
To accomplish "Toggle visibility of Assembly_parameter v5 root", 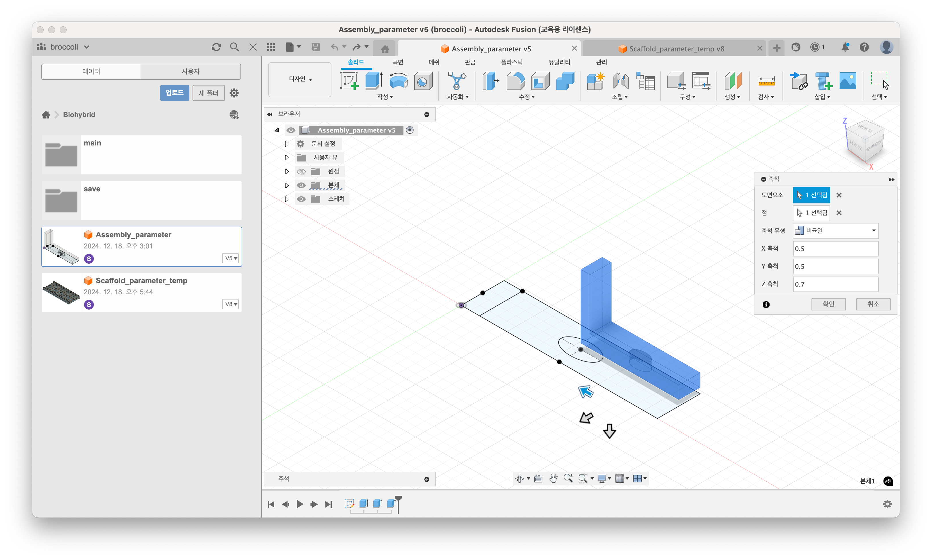I will pos(291,130).
